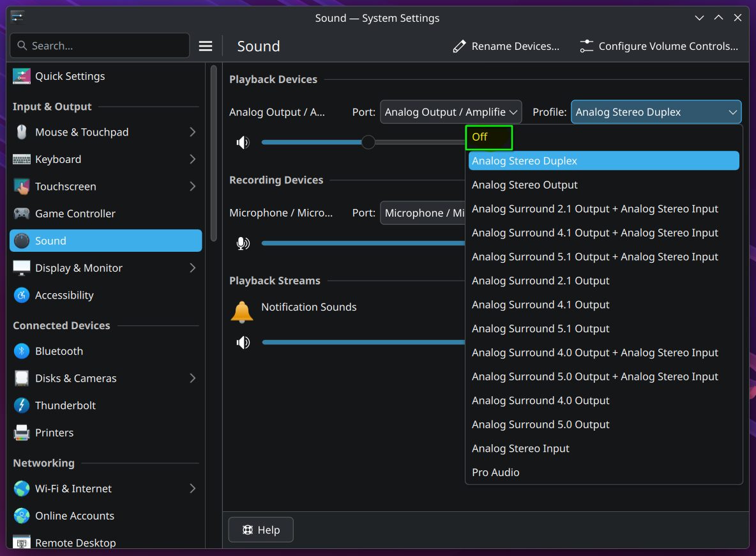Screen dimensions: 756x556
Task: Select Game Controller settings
Action: pos(75,213)
